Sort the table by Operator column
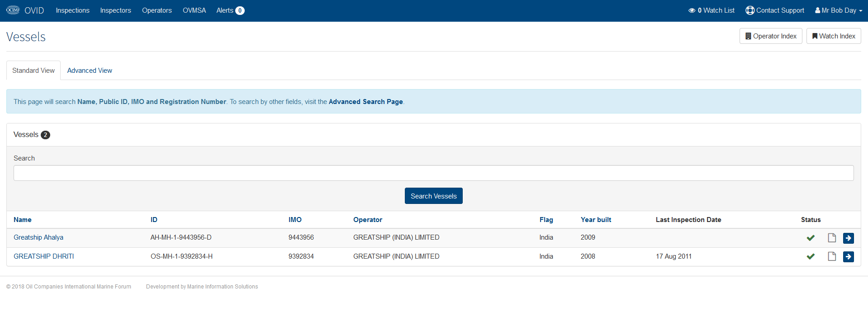 368,220
